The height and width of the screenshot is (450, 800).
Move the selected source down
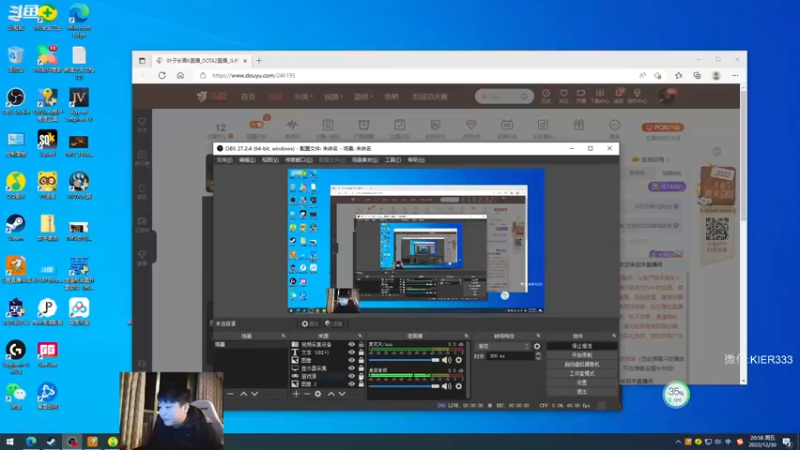[342, 394]
